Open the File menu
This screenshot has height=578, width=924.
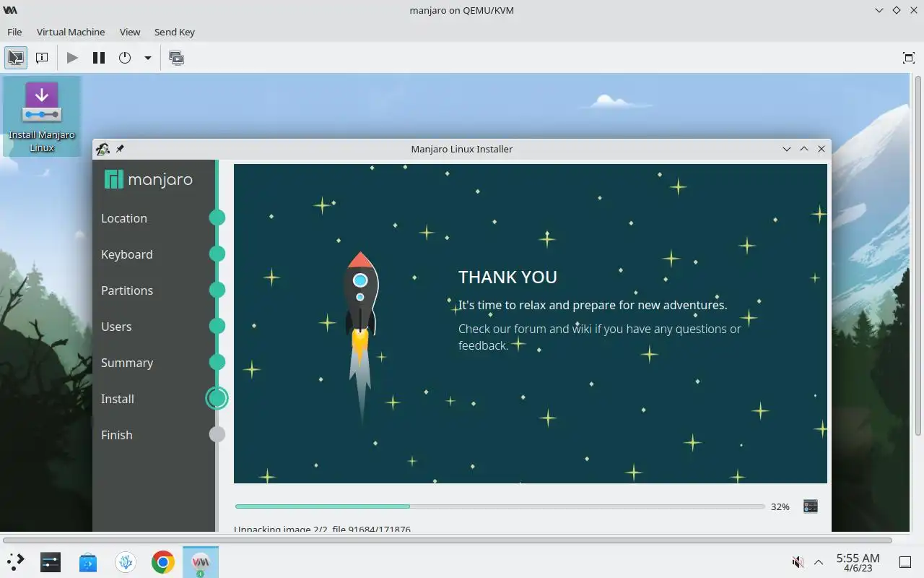[x=14, y=32]
